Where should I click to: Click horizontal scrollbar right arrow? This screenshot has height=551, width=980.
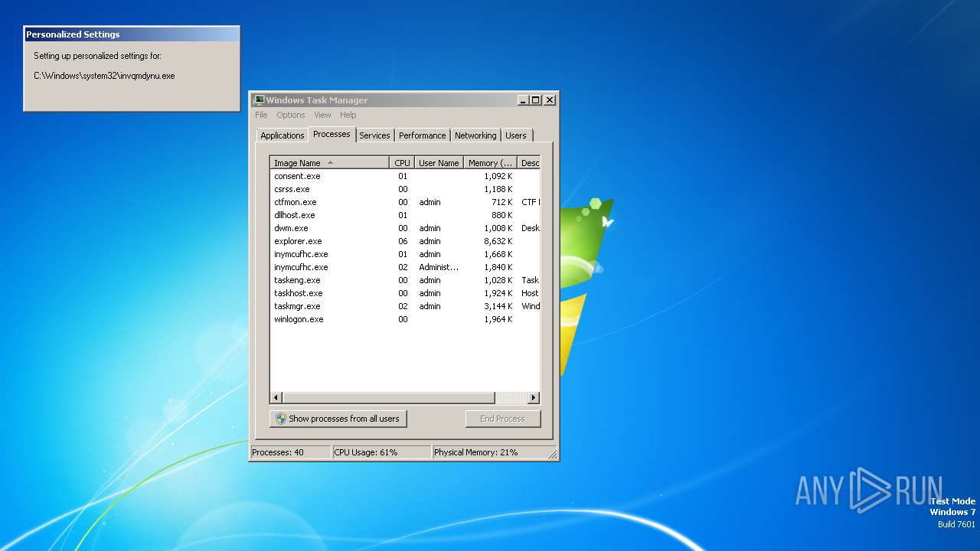[x=534, y=398]
